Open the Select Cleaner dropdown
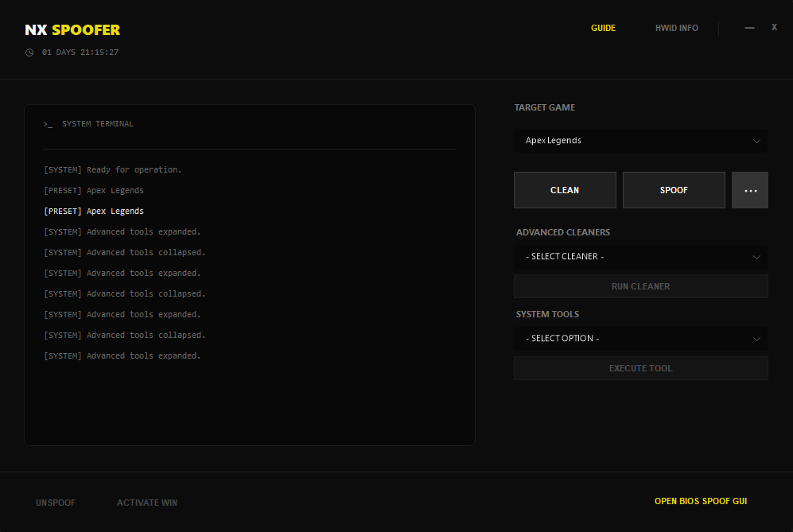793x532 pixels. point(641,257)
